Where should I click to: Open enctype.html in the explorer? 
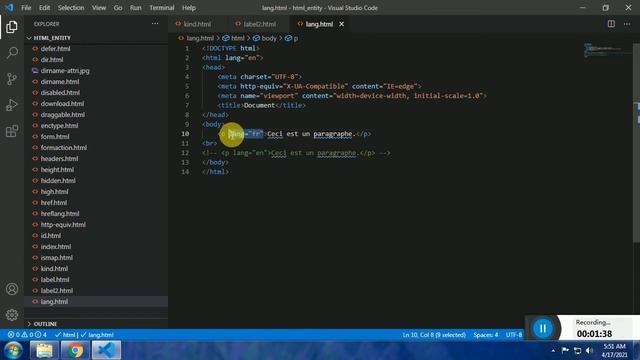pyautogui.click(x=60, y=126)
